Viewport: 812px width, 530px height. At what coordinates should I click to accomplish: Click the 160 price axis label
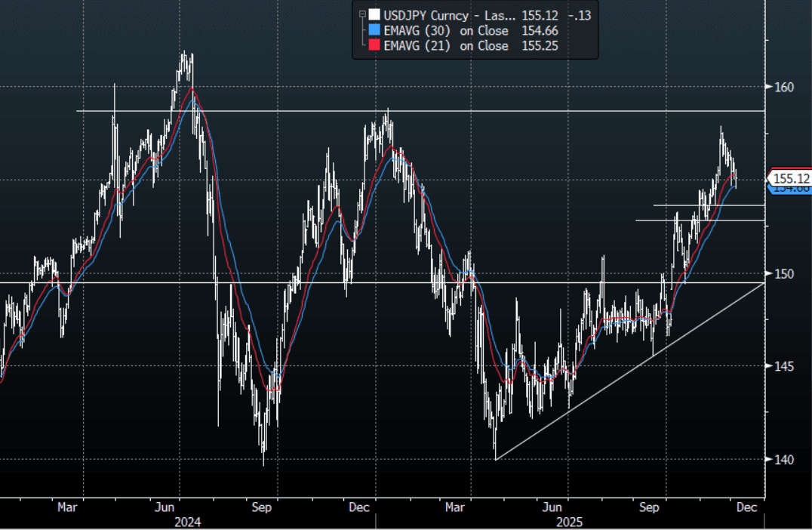[784, 87]
